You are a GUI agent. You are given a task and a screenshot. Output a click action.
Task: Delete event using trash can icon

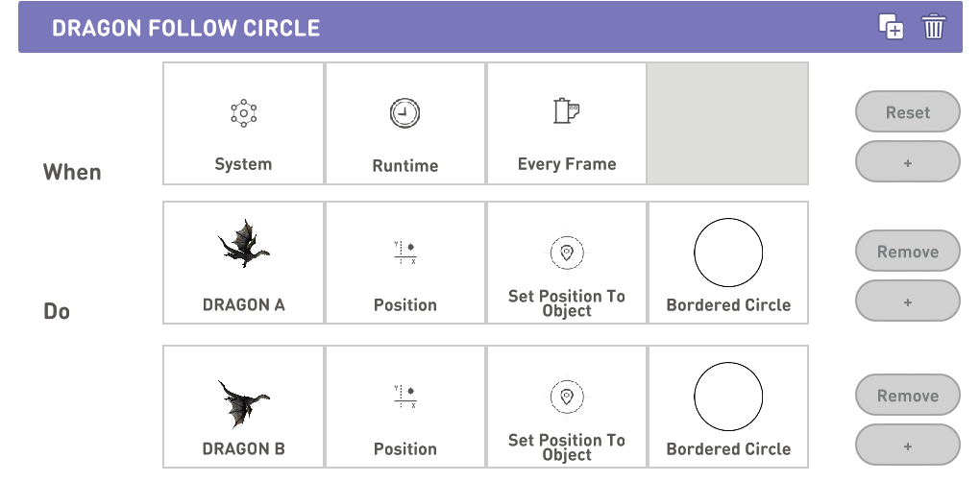(x=934, y=27)
